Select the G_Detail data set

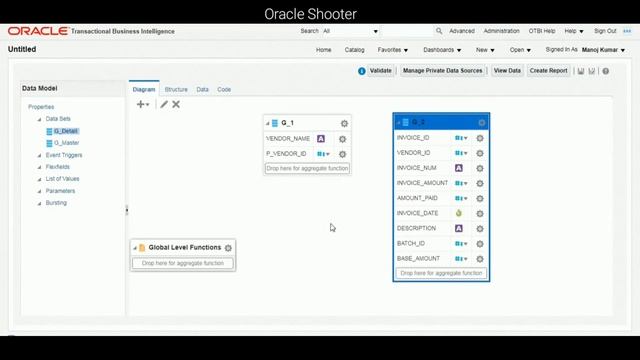[x=66, y=131]
